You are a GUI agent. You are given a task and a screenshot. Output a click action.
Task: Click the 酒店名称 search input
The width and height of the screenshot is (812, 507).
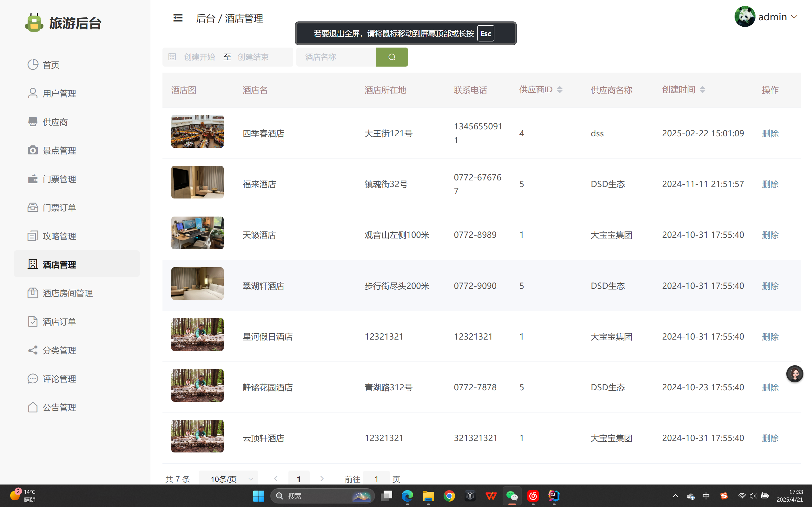[335, 57]
